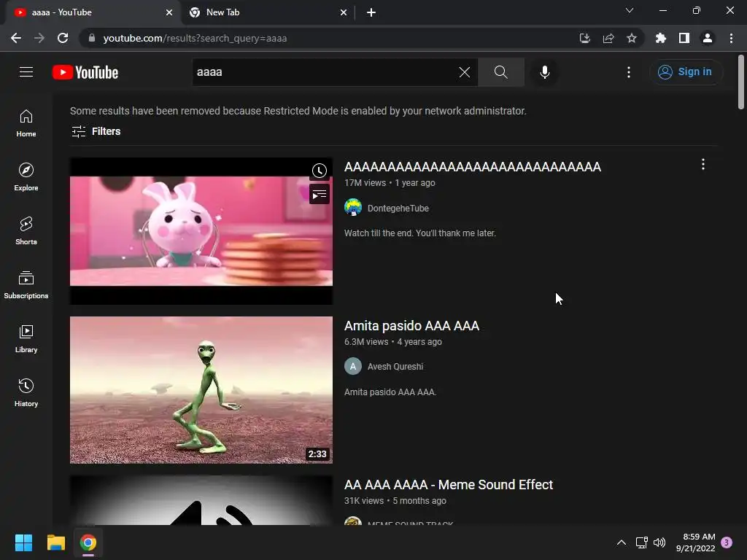Viewport: 747px width, 560px height.
Task: Open Amita pasido AAA AAA title
Action: [x=411, y=326]
